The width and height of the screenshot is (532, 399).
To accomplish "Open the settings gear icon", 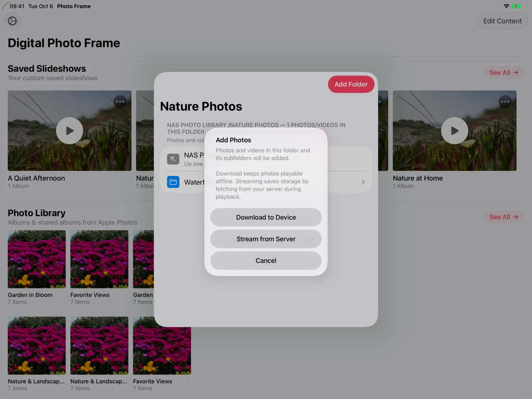I will click(12, 21).
